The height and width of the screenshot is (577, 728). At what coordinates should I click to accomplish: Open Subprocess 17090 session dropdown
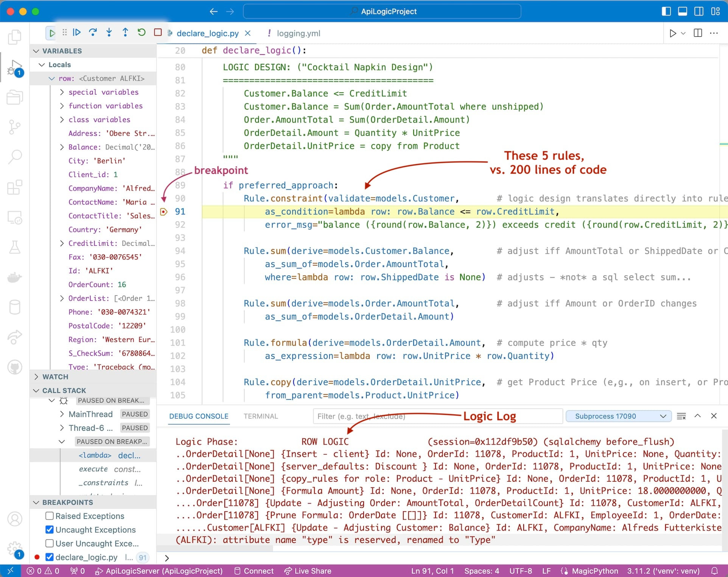619,416
